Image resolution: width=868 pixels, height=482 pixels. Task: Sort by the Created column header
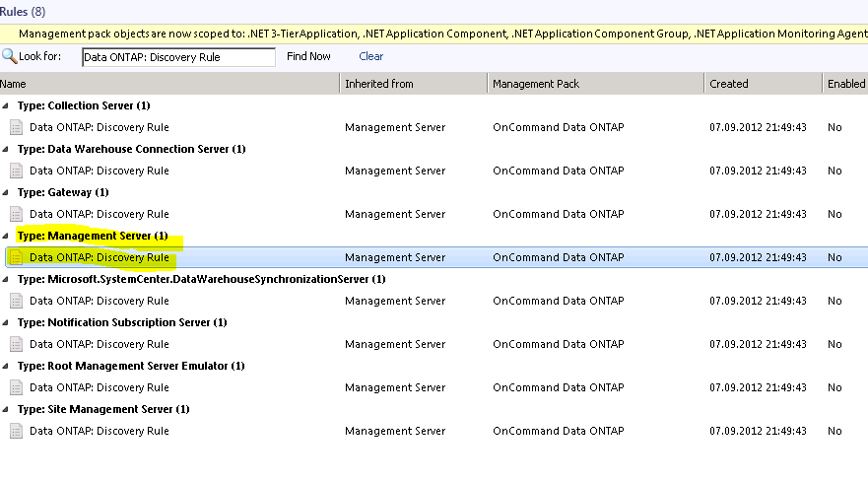[762, 84]
